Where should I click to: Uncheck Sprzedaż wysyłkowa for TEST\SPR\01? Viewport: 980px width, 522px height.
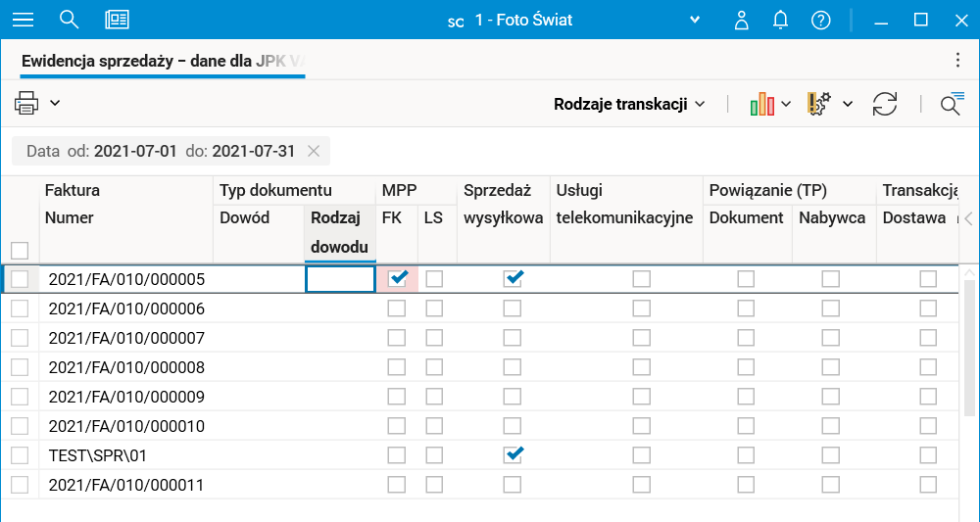click(x=513, y=455)
